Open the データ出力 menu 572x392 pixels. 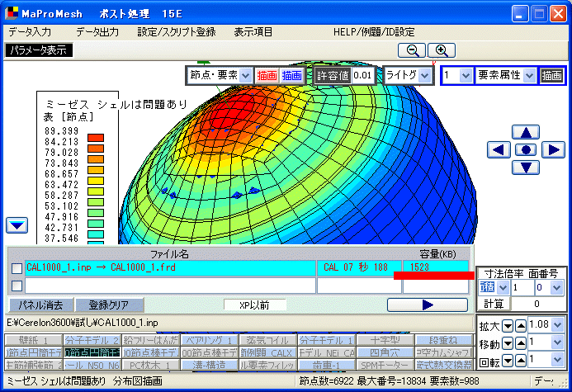pos(97,32)
